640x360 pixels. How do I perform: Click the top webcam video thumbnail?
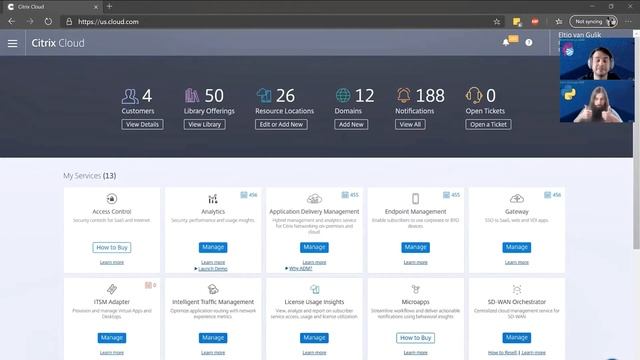597,59
